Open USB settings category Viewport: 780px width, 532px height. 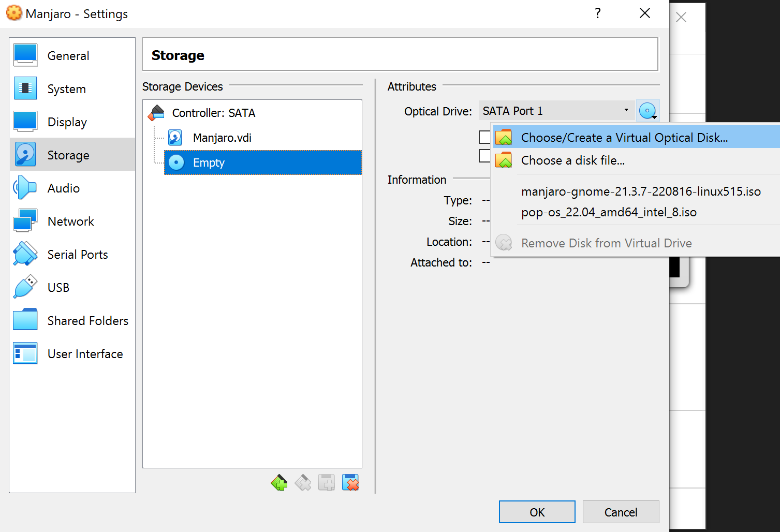[x=72, y=287]
